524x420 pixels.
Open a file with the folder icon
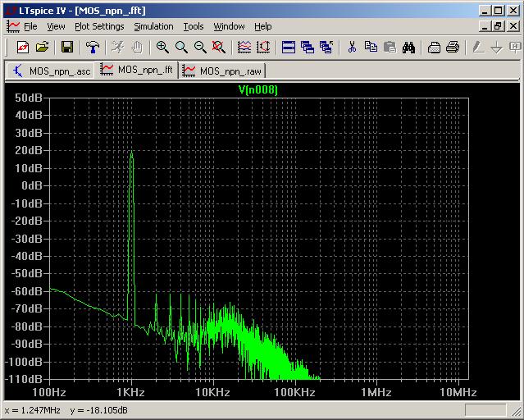pyautogui.click(x=42, y=47)
